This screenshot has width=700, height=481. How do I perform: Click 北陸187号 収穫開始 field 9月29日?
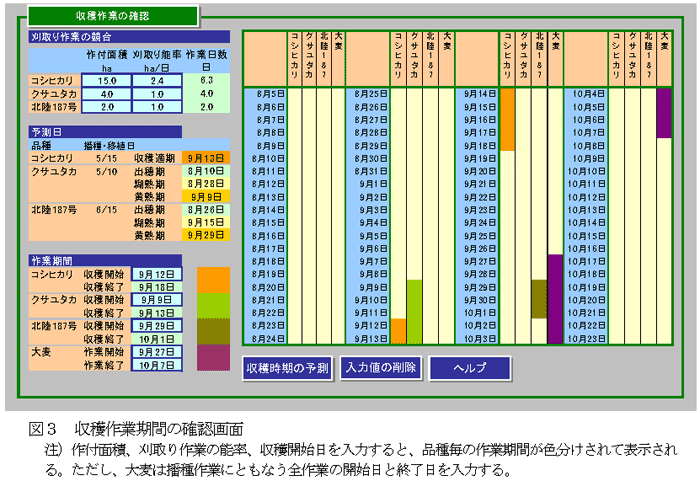point(156,326)
